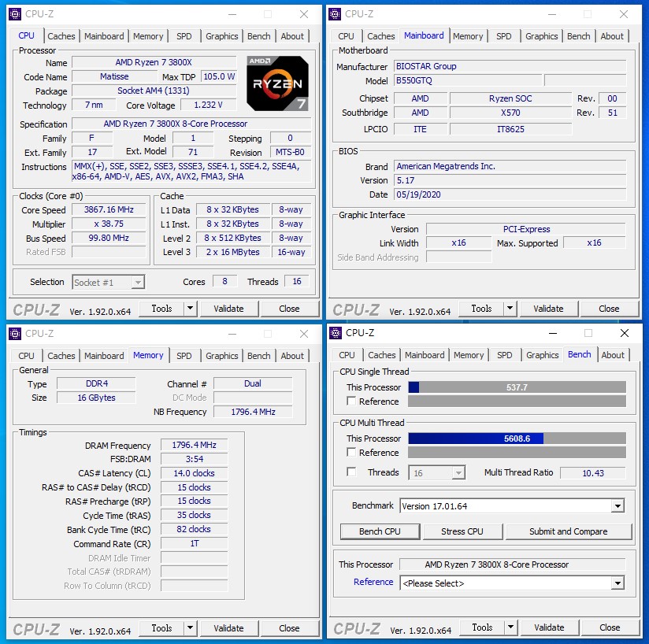Click the Channel # value Dual
Image resolution: width=649 pixels, height=644 pixels.
click(x=253, y=383)
